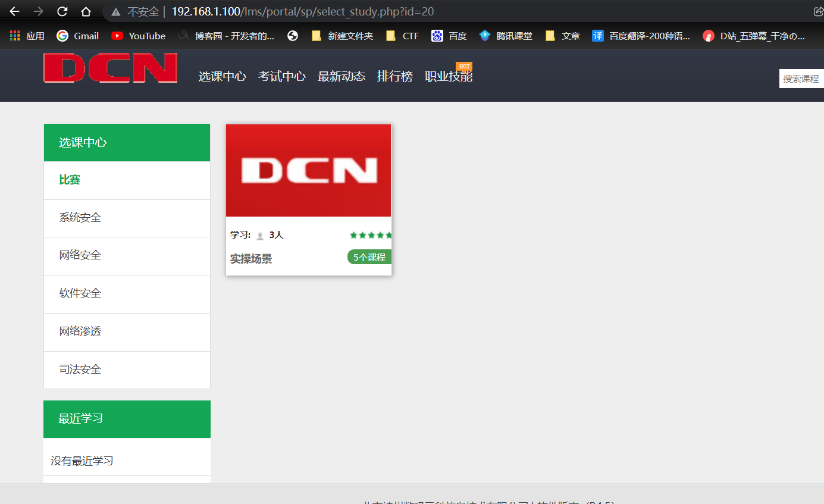The image size is (824, 504).
Task: Open the 实操场景 course title
Action: click(x=251, y=259)
